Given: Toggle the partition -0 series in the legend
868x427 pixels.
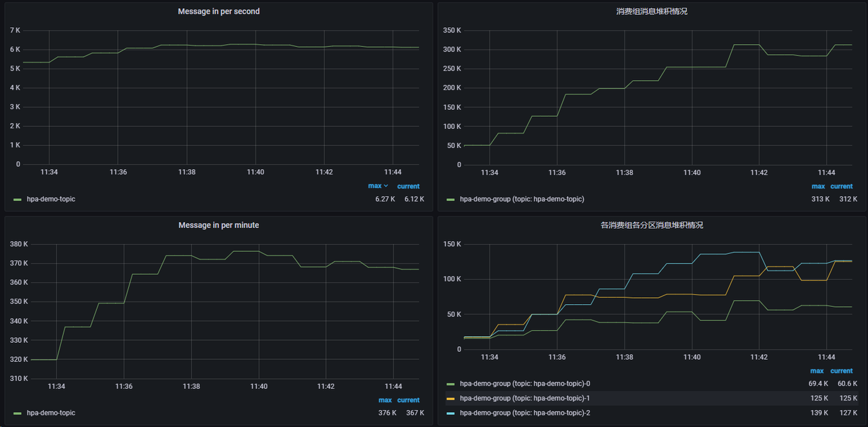Looking at the screenshot, I should pos(524,384).
